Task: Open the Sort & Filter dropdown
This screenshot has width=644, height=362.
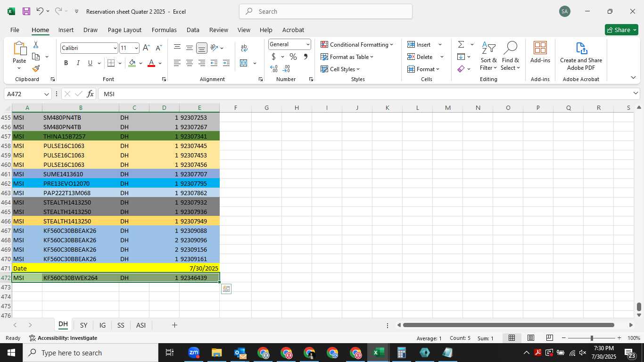Action: pyautogui.click(x=489, y=56)
